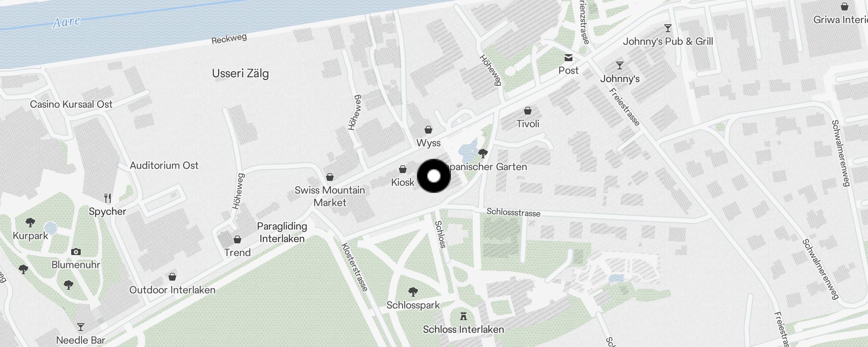Select the Schloss Interlaken castle icon

pyautogui.click(x=464, y=316)
